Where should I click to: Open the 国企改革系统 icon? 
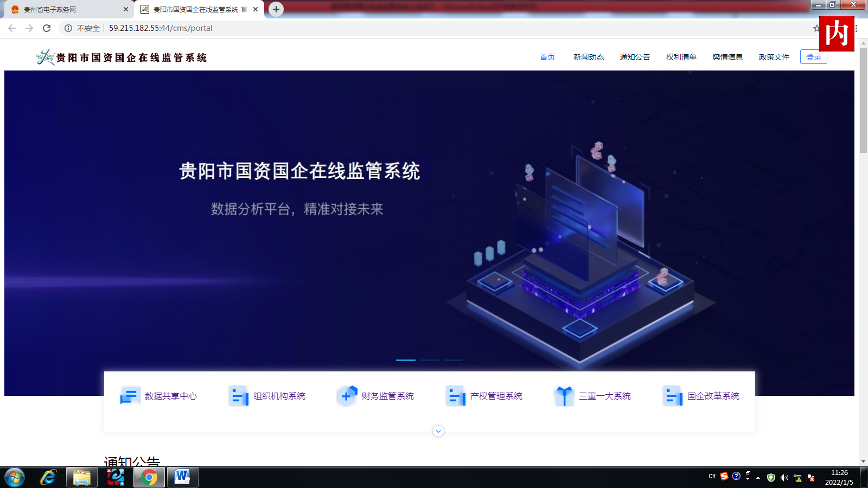click(673, 396)
